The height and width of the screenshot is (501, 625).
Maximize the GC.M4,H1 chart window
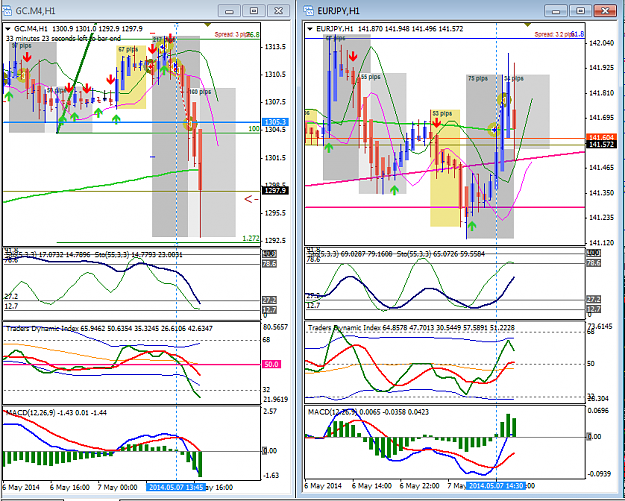(x=254, y=11)
